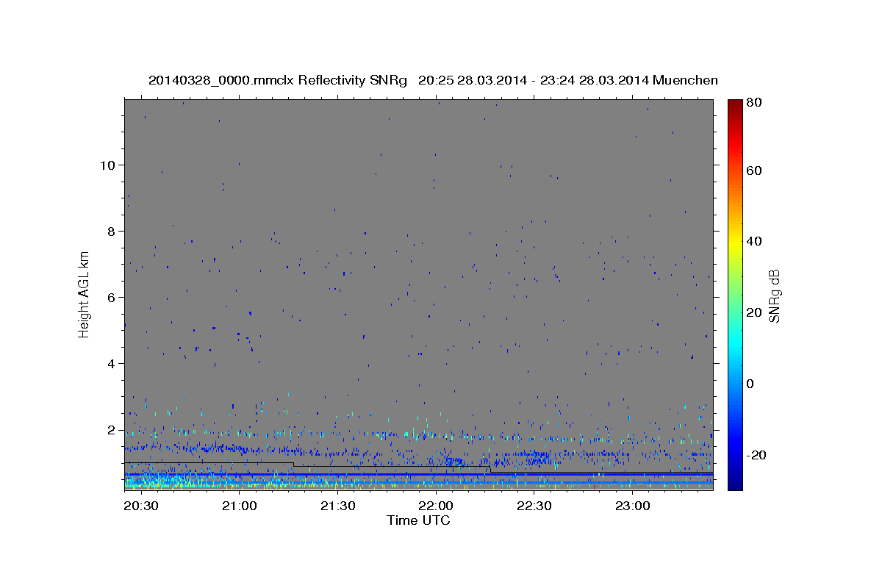Click the 22:30 time tick label
Screen dimensions: 882x588
534,506
